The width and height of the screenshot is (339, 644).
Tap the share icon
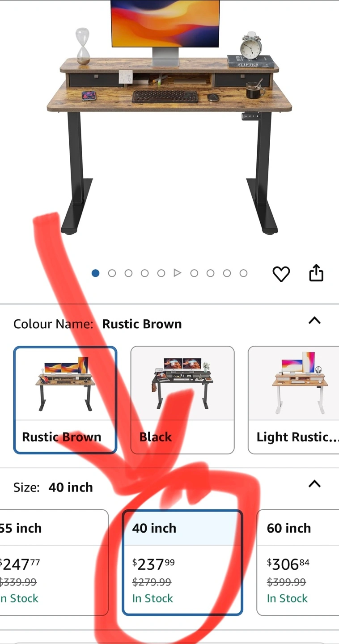pyautogui.click(x=316, y=273)
